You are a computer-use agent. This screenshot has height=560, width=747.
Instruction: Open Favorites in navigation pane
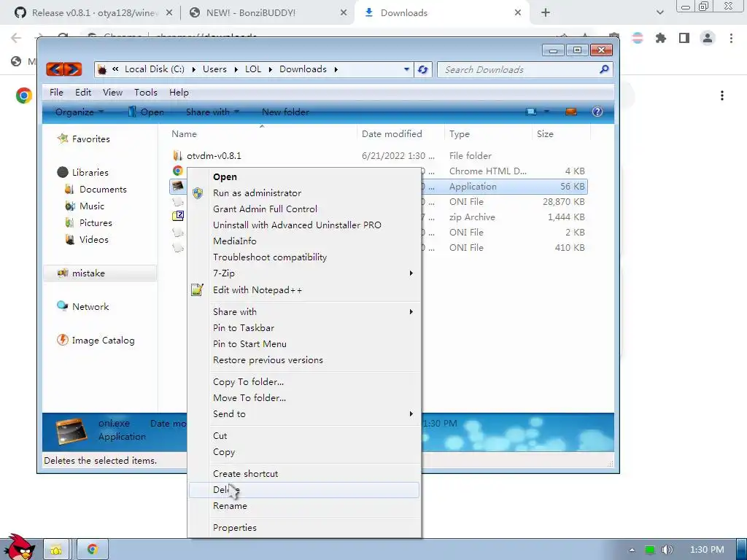(90, 139)
